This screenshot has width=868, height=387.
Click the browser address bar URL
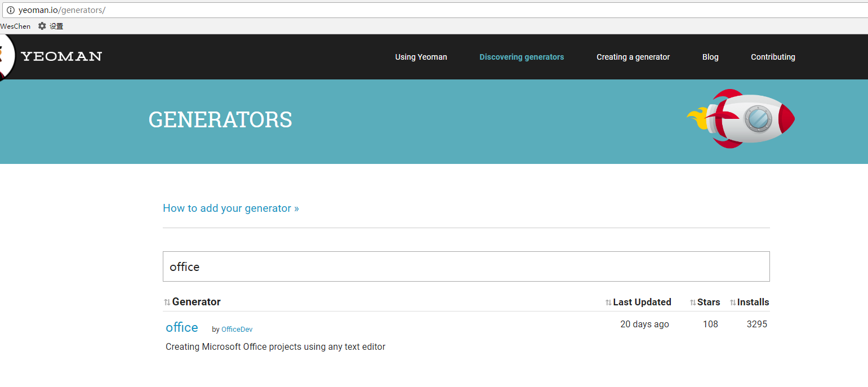point(62,10)
